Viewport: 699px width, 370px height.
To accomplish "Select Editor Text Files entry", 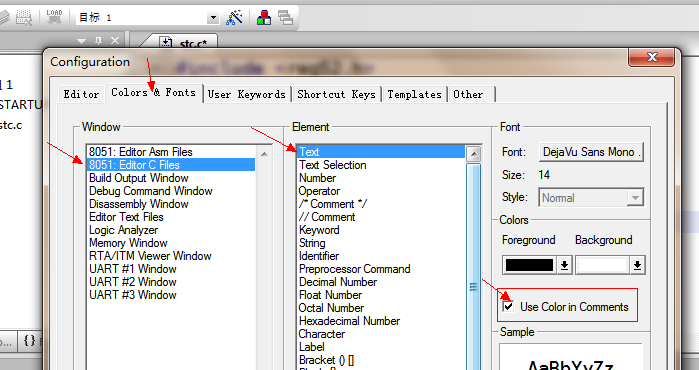I will [x=171, y=217].
